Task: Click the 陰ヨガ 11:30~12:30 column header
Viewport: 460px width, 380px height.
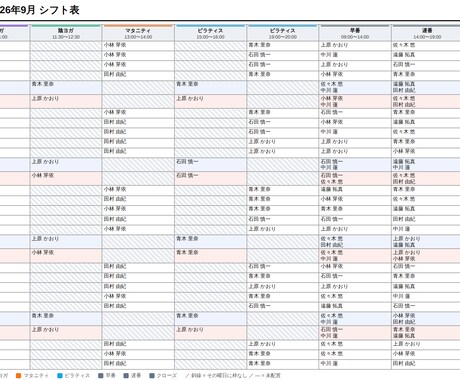Action: [66, 33]
